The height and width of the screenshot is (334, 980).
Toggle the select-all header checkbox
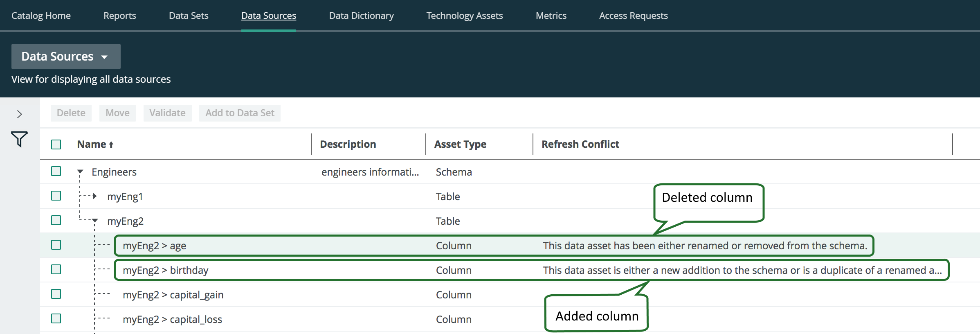pos(56,144)
